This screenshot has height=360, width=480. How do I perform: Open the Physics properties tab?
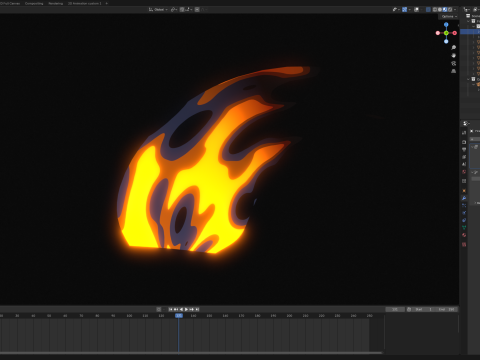464,213
